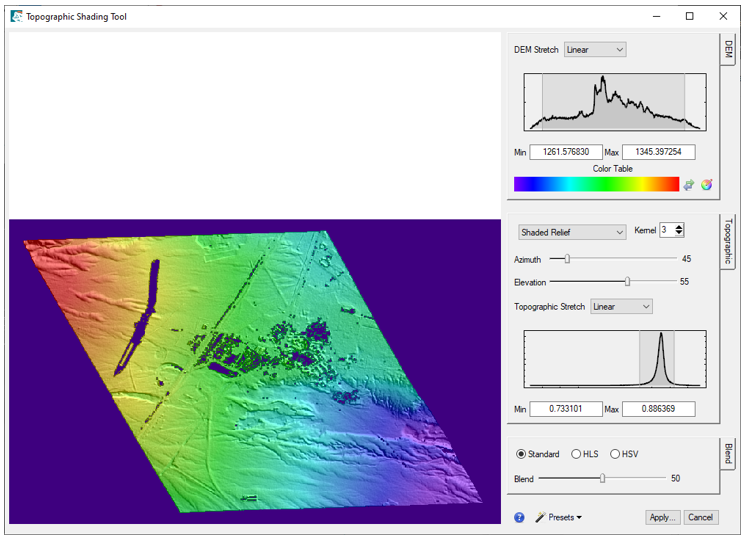Choose the HLS blend mode

(x=576, y=454)
